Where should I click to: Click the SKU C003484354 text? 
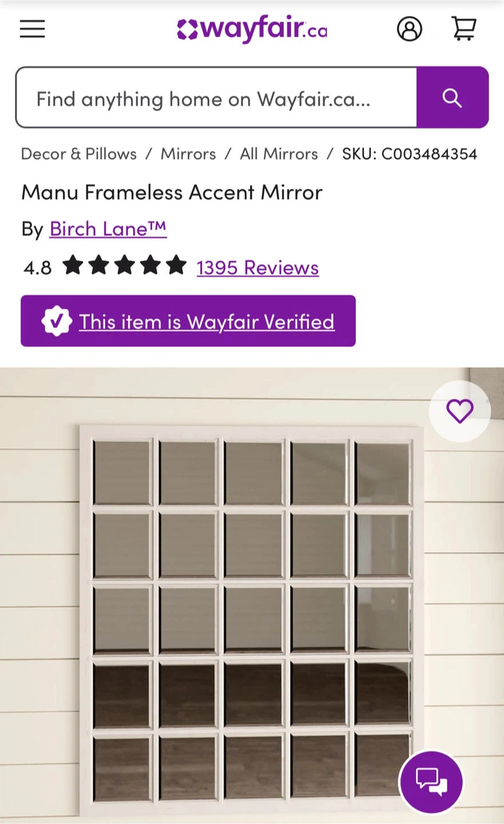(410, 154)
